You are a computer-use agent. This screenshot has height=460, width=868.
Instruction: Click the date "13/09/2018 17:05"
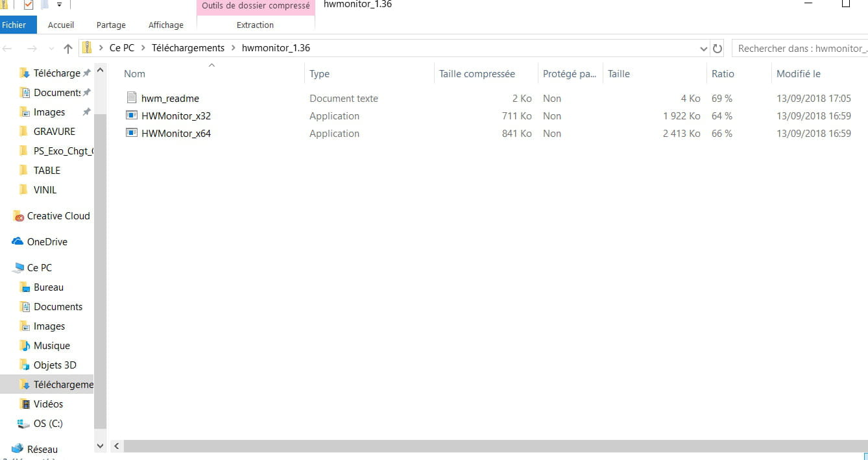click(x=814, y=99)
